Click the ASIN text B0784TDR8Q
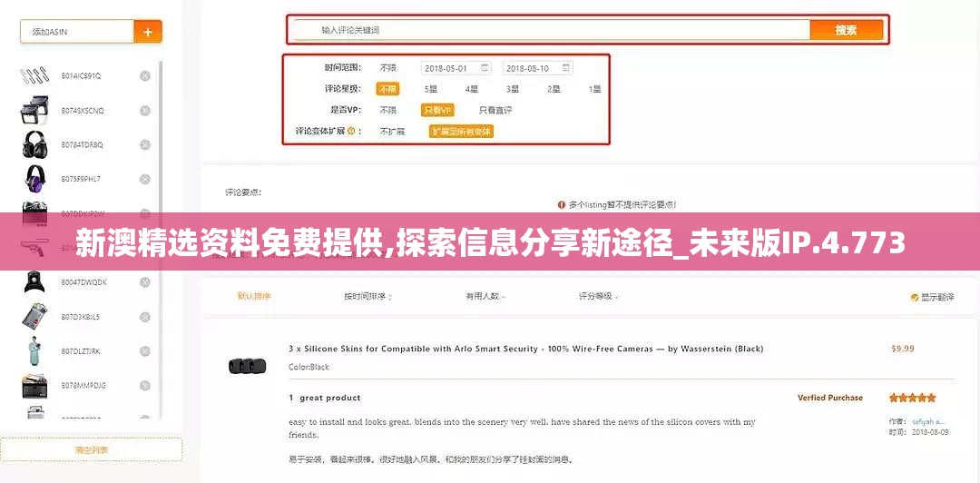This screenshot has width=980, height=483. point(82,144)
